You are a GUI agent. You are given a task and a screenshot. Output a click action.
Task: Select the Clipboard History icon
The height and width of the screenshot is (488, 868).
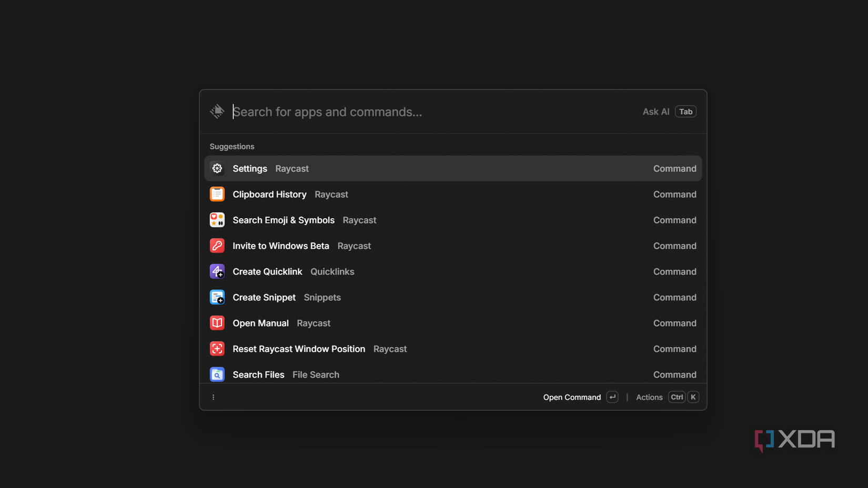[217, 194]
